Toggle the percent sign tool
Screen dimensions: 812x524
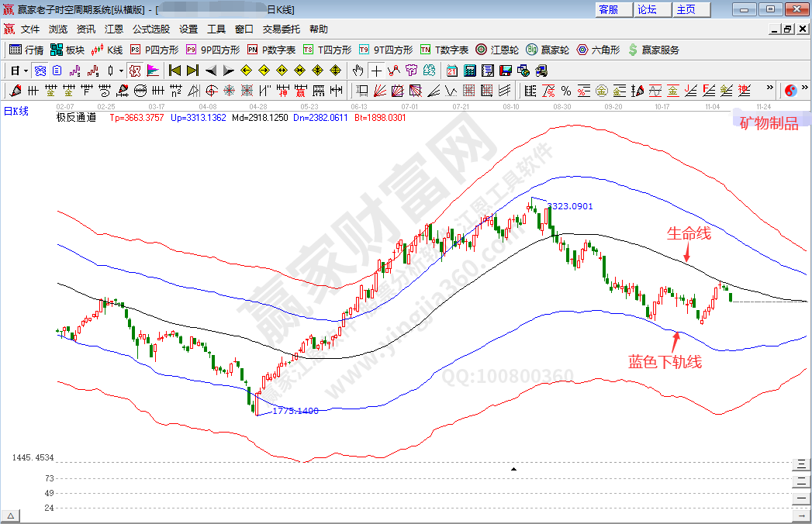566,91
